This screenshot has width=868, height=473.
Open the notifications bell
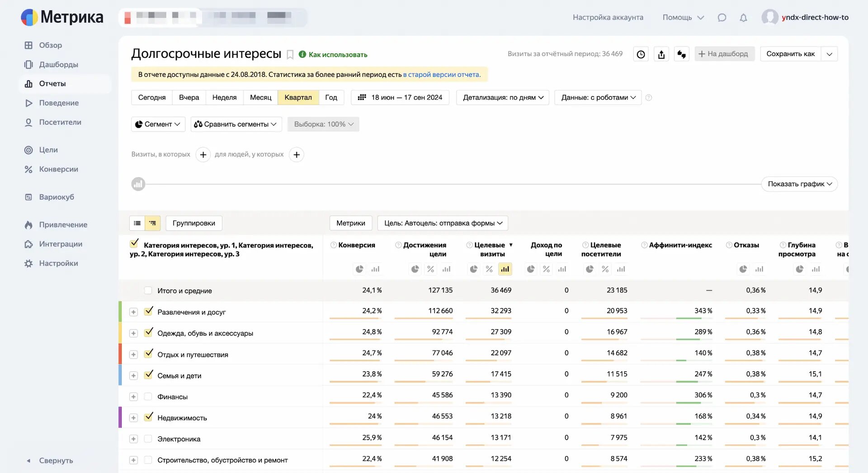[x=743, y=18]
